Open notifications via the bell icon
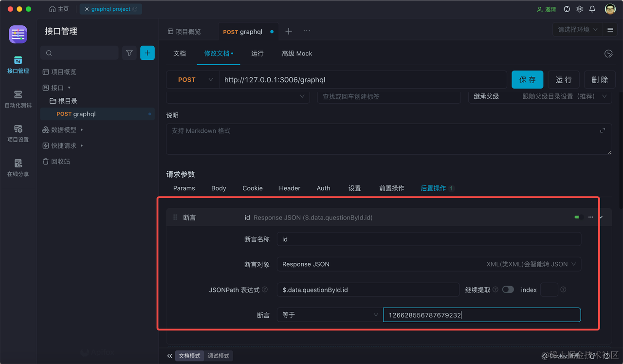 click(592, 9)
